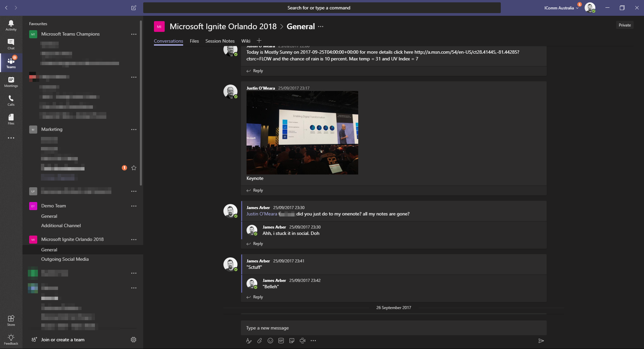Image resolution: width=644 pixels, height=349 pixels.
Task: Go forward using the right arrow
Action: pyautogui.click(x=16, y=8)
